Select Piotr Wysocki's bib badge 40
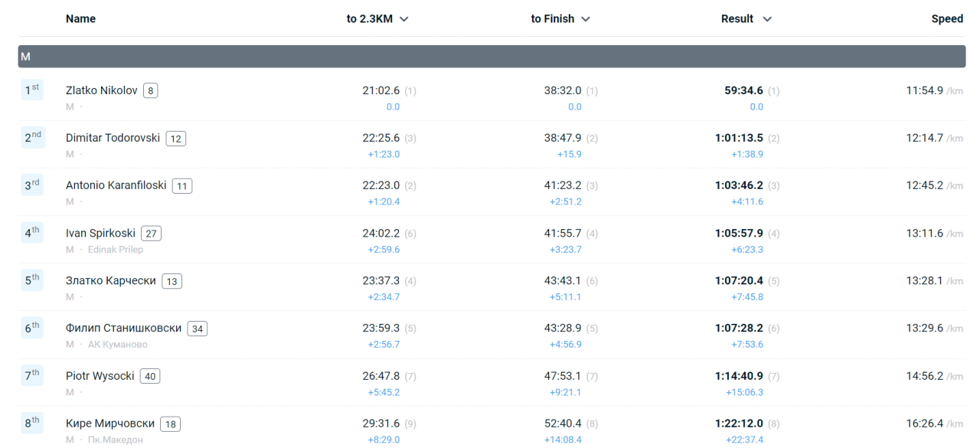Viewport: 980px width, 448px height. click(150, 376)
